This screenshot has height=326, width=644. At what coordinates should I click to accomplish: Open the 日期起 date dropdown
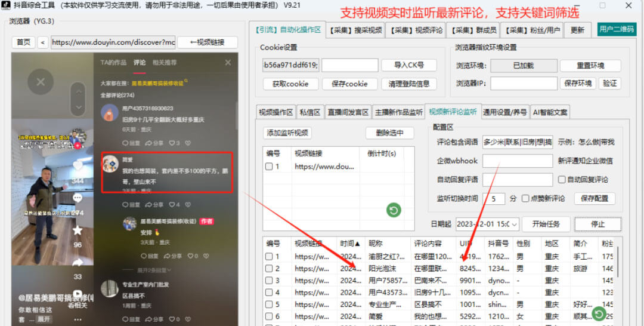point(514,224)
